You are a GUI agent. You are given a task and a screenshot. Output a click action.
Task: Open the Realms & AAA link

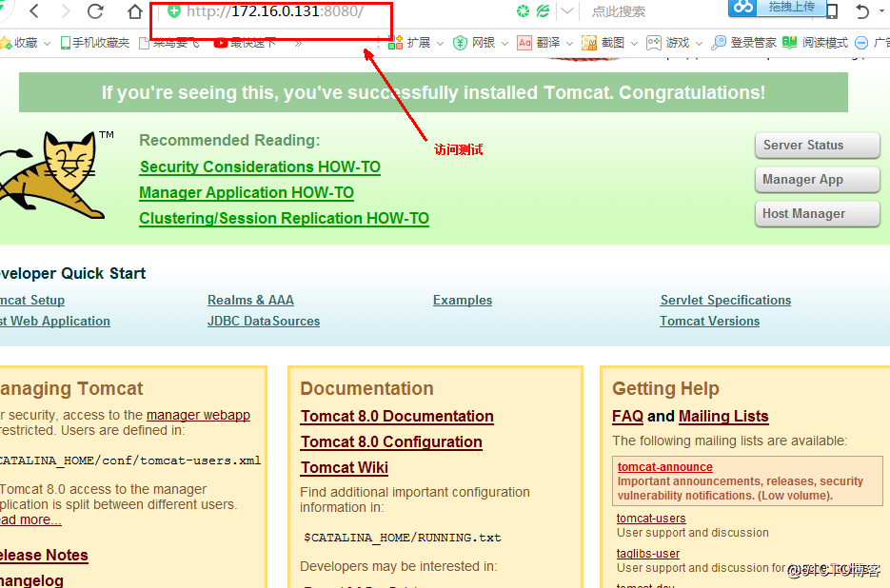pyautogui.click(x=250, y=301)
